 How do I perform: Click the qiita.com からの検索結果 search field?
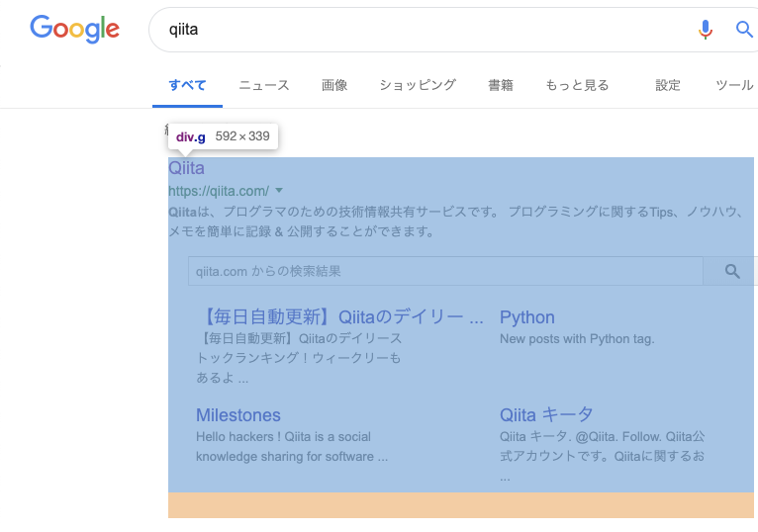(445, 271)
